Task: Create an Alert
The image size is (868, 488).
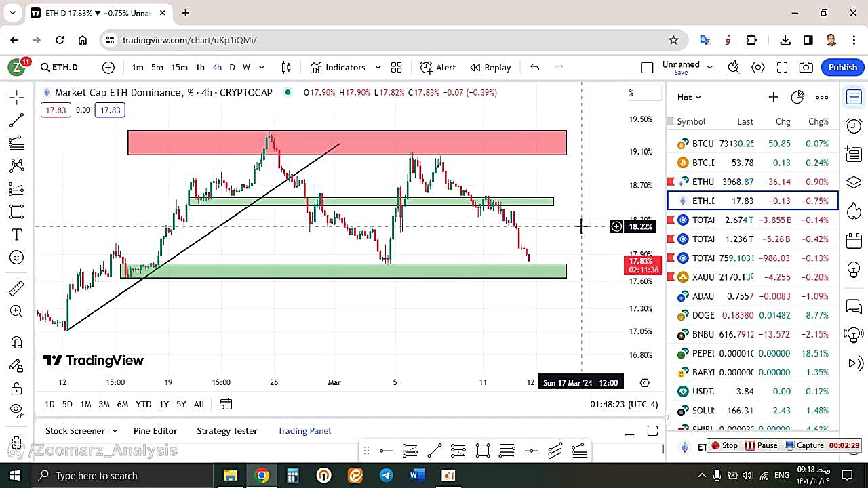Action: [437, 67]
